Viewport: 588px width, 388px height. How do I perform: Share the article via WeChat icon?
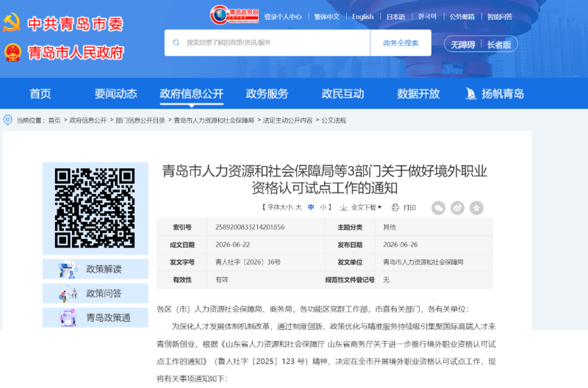tap(438, 208)
